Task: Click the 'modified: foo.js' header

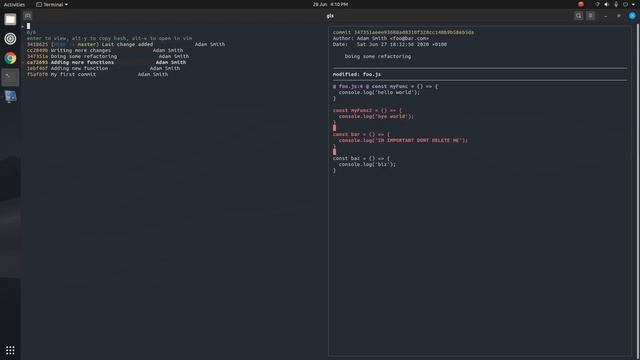Action: 357,74
